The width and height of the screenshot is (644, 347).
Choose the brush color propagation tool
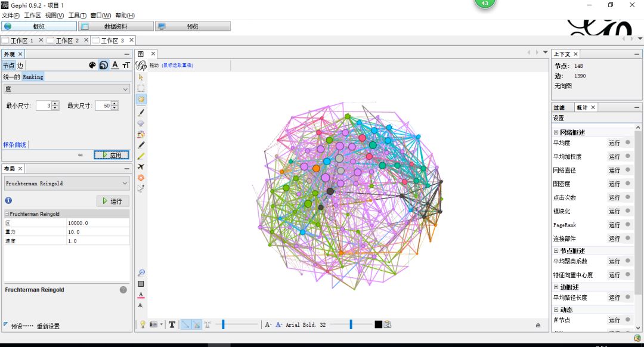[x=141, y=134]
